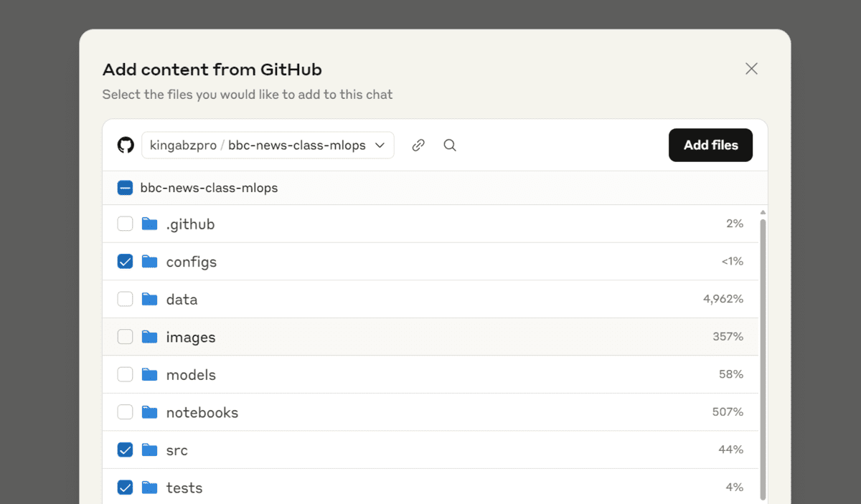Click the Add files button
Viewport: 861px width, 504px height.
710,145
